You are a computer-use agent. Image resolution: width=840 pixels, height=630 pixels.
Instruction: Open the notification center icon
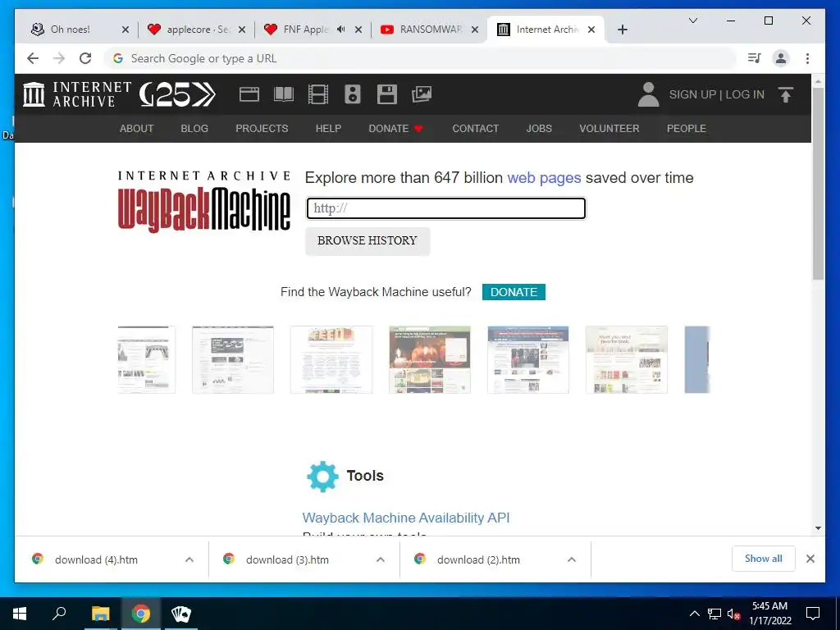point(813,614)
